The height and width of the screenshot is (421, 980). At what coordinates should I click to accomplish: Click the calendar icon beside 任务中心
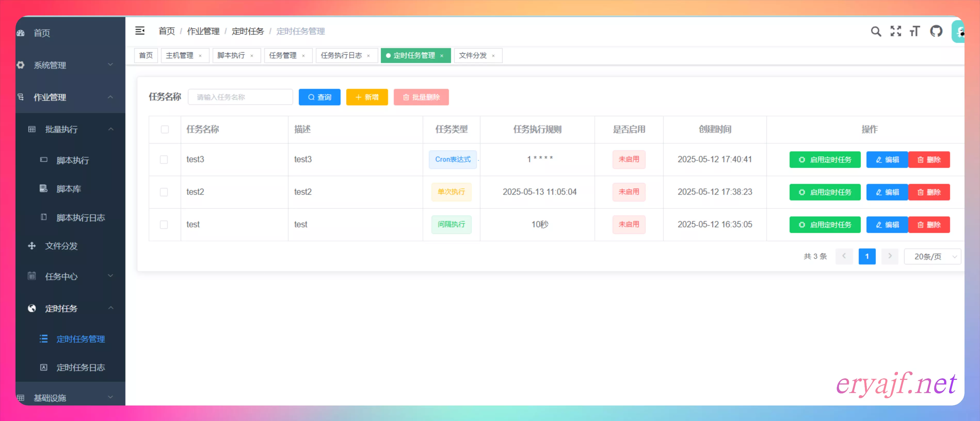[32, 276]
